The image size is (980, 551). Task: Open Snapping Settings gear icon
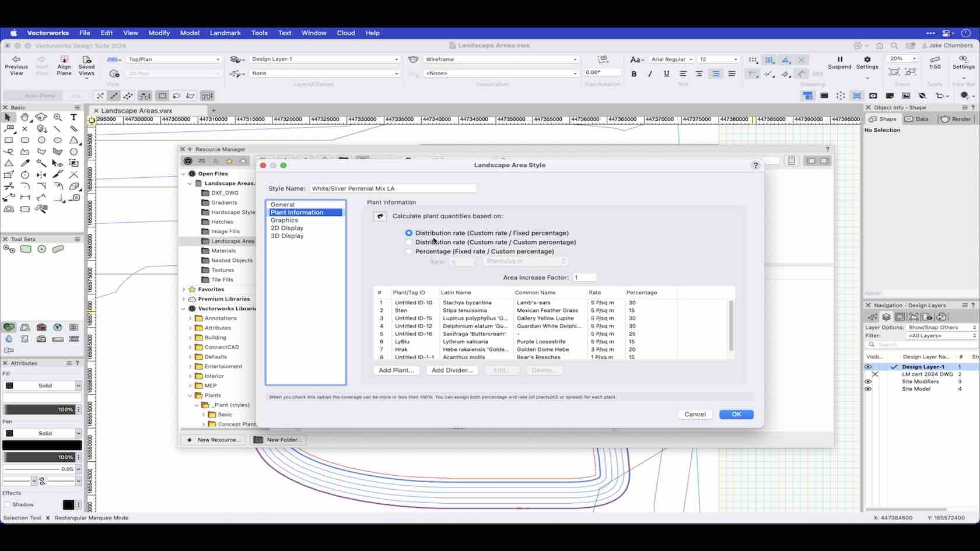click(867, 59)
